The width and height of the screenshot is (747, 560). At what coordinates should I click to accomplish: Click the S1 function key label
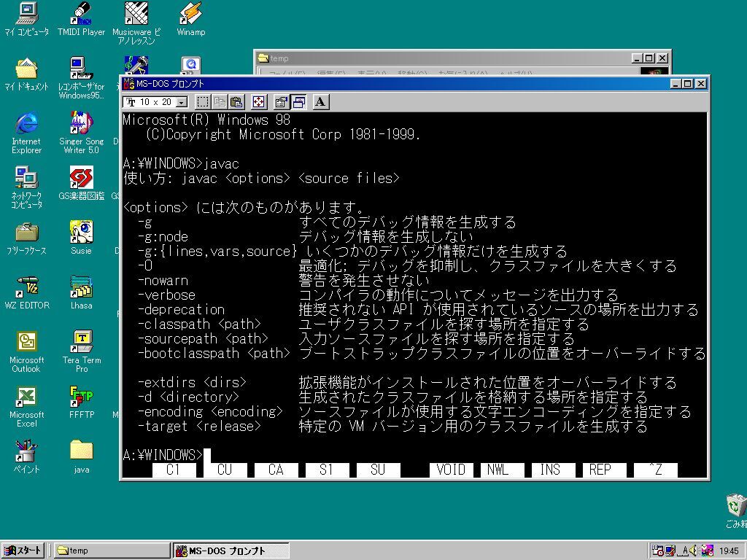(328, 470)
